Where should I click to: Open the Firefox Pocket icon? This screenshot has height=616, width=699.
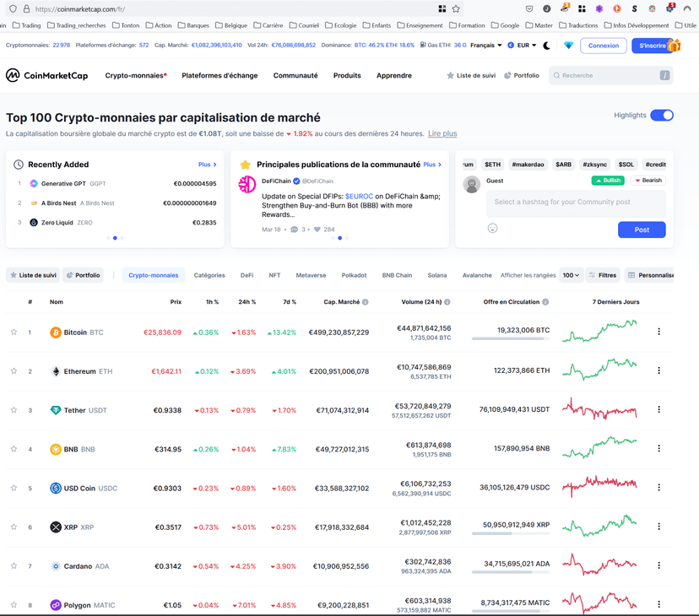coord(529,9)
